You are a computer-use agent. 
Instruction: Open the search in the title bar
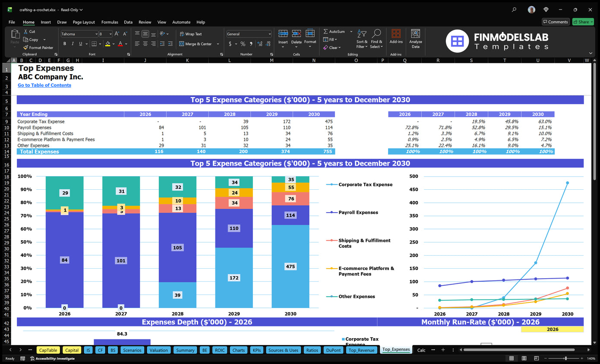pyautogui.click(x=514, y=9)
